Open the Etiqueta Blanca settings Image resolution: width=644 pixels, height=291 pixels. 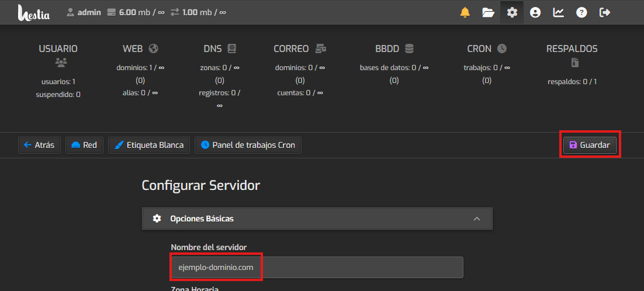149,145
